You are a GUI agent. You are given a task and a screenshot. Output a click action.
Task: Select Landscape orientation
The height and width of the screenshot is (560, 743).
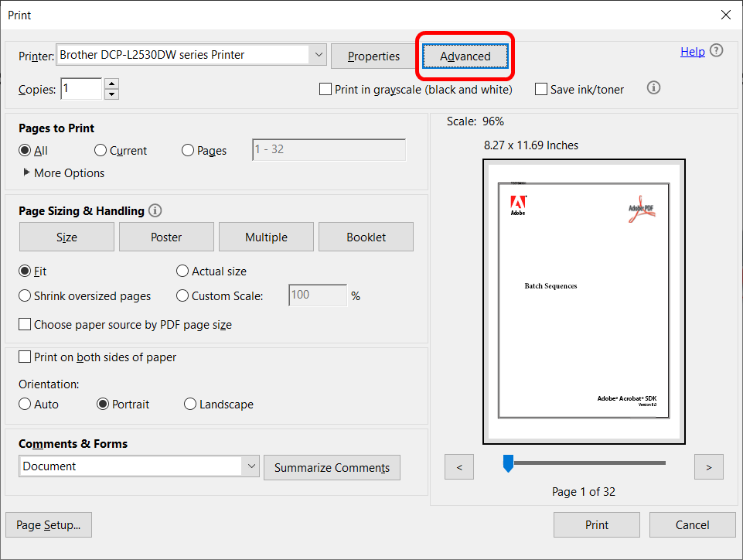click(x=189, y=404)
